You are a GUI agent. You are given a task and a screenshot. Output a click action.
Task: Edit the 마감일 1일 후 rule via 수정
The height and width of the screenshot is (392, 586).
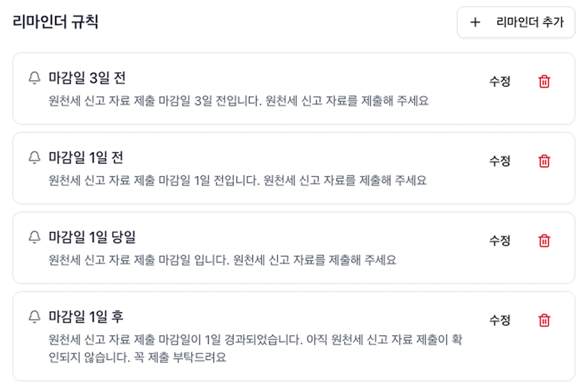[x=499, y=320]
